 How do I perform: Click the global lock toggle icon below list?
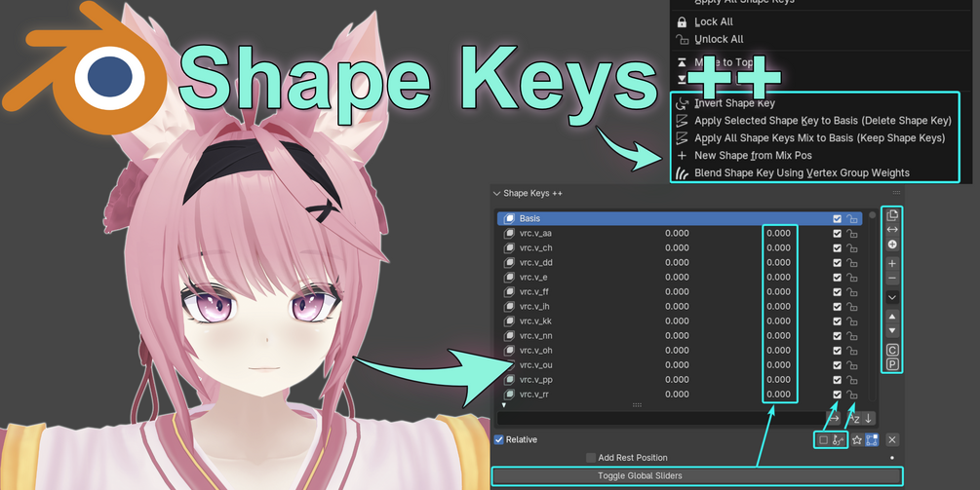click(x=839, y=440)
